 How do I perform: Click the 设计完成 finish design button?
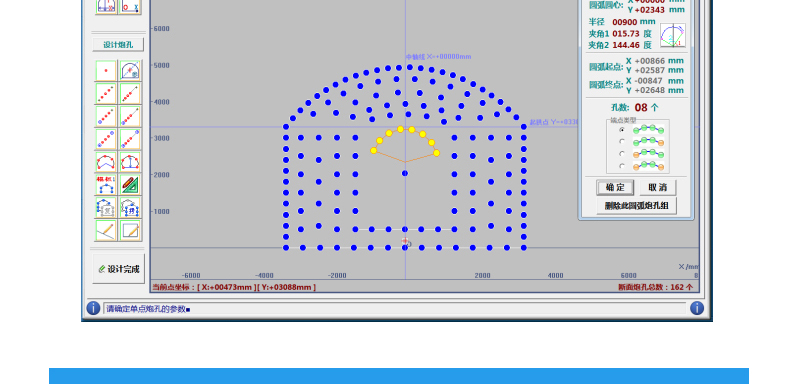click(118, 269)
